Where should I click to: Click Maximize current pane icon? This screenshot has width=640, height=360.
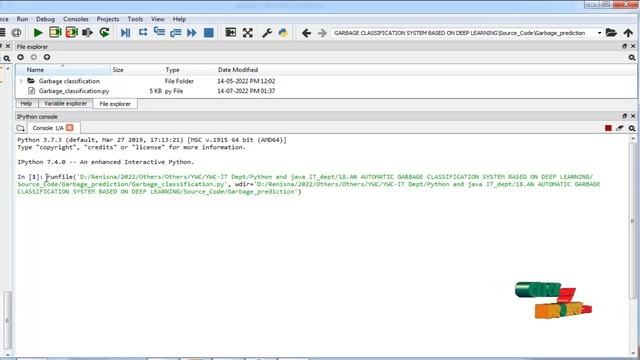tap(231, 33)
